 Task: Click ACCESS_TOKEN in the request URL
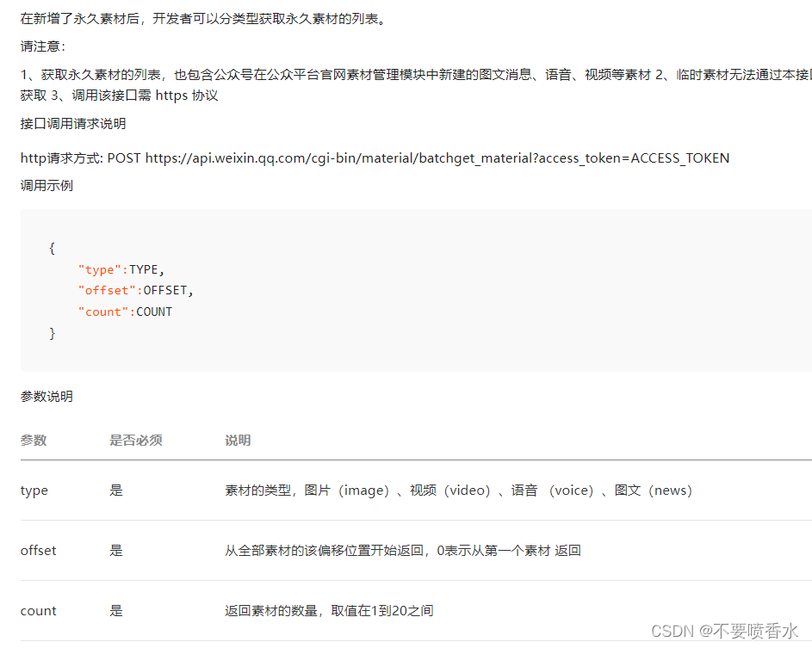point(679,157)
